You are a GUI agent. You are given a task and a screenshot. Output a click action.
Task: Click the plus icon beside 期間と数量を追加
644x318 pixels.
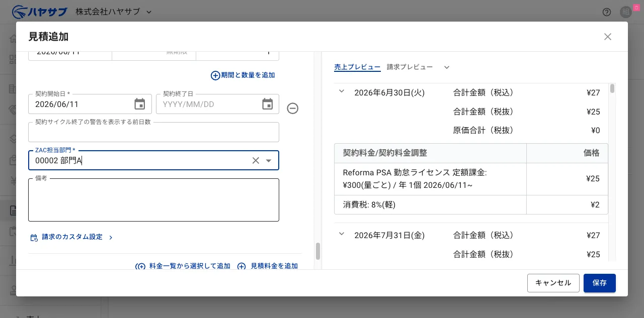click(x=215, y=75)
